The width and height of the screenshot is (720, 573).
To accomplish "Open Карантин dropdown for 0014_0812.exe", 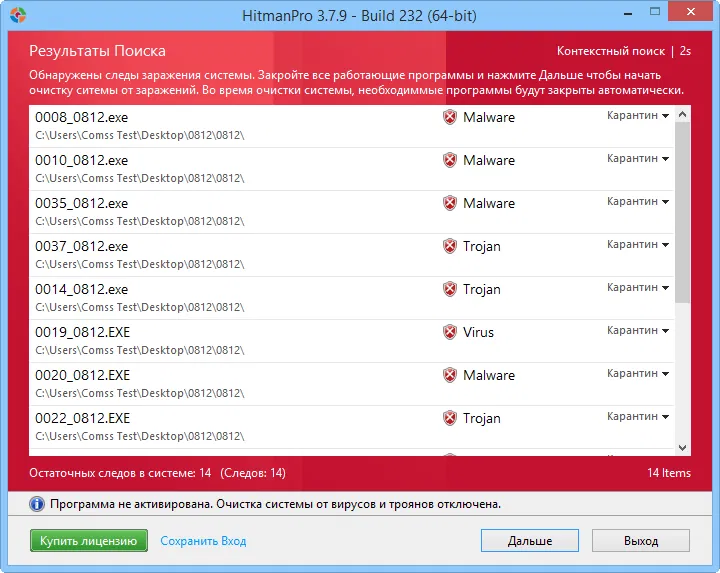I will pyautogui.click(x=638, y=287).
